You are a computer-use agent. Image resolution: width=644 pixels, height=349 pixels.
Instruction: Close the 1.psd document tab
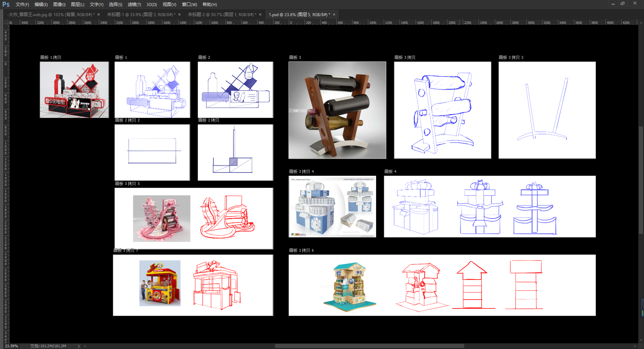pos(334,14)
